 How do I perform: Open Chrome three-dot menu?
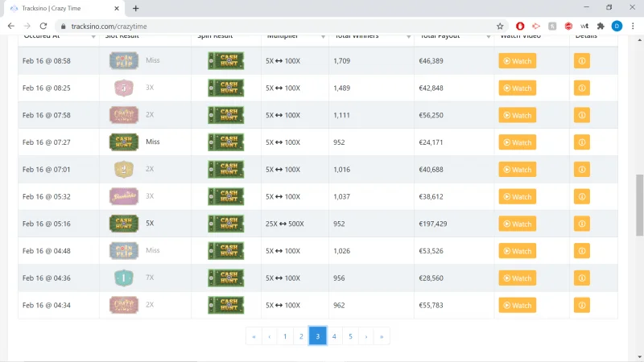pos(633,27)
